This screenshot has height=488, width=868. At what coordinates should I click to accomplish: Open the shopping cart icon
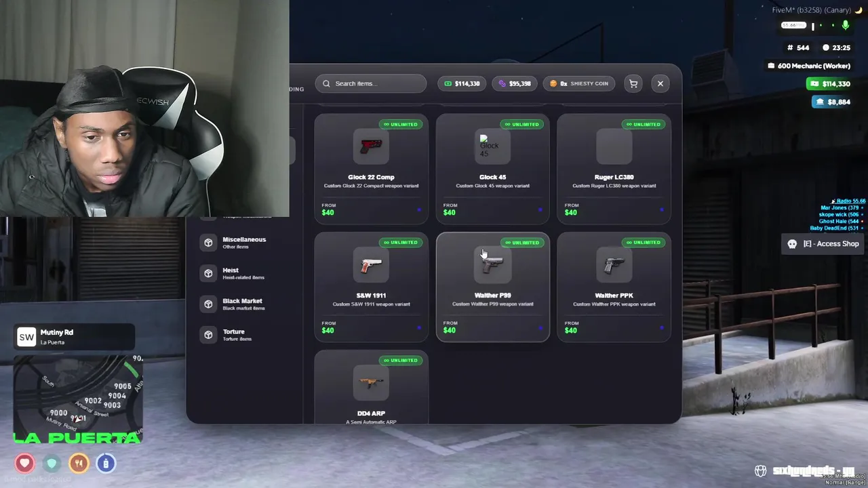pyautogui.click(x=633, y=83)
